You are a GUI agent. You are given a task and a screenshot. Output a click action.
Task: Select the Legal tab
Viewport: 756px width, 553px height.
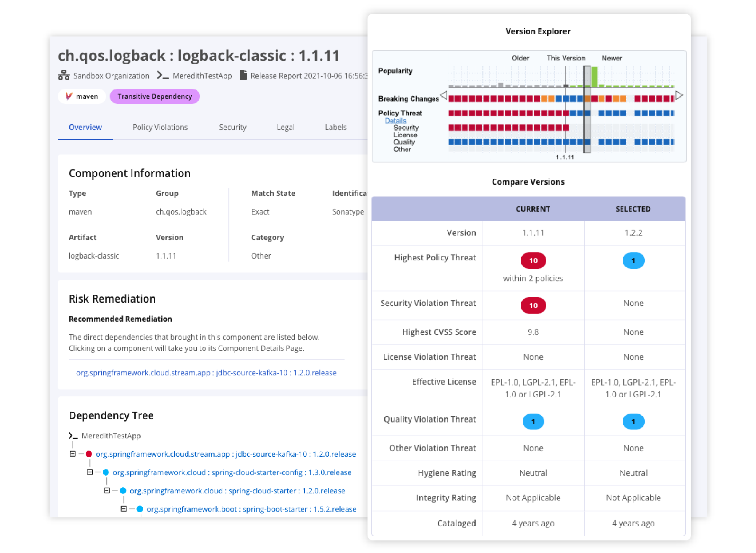coord(286,127)
